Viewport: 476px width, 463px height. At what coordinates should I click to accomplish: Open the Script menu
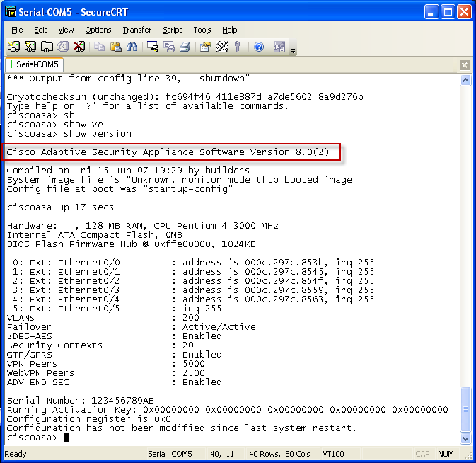pyautogui.click(x=172, y=30)
